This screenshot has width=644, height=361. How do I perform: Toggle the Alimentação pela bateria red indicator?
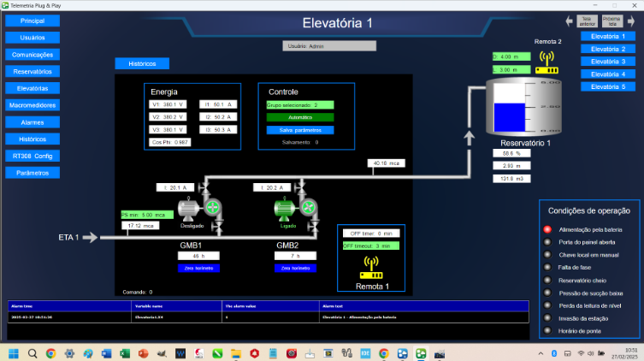click(x=547, y=229)
